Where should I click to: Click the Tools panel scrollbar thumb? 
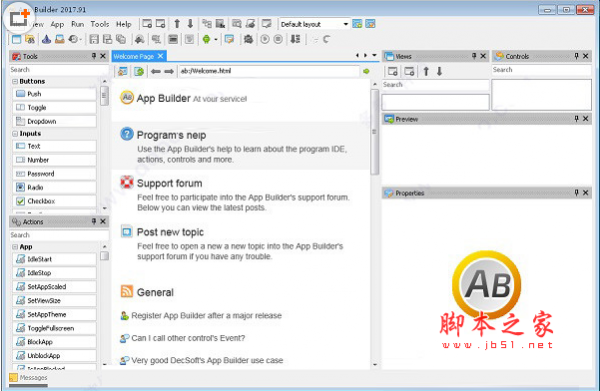click(104, 96)
